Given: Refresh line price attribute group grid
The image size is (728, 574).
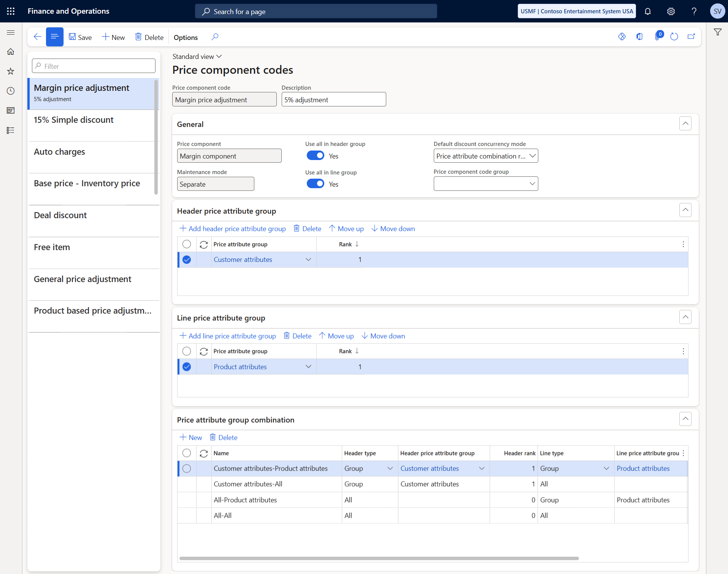Looking at the screenshot, I should point(204,351).
